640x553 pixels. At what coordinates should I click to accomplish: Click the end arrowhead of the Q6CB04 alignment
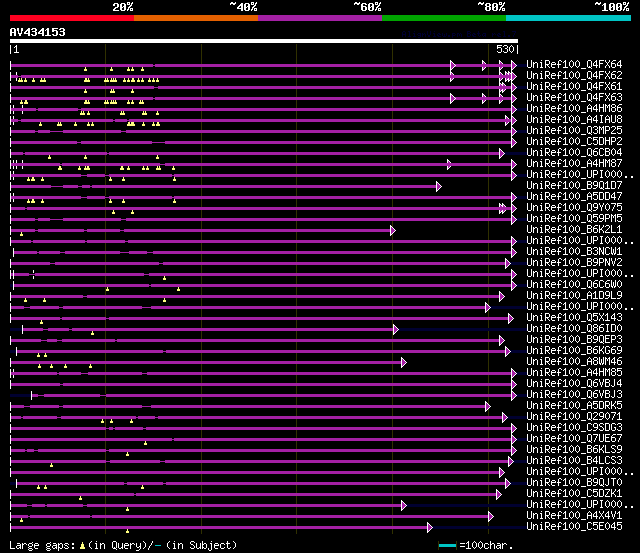tap(502, 153)
